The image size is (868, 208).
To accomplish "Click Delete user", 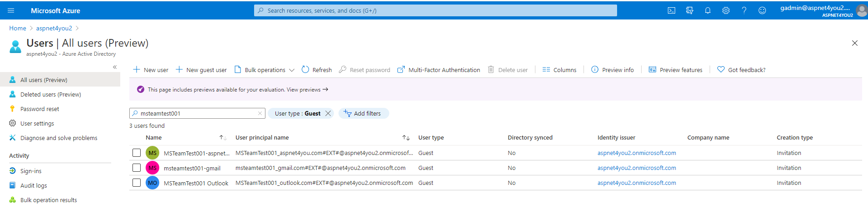I will pyautogui.click(x=507, y=70).
